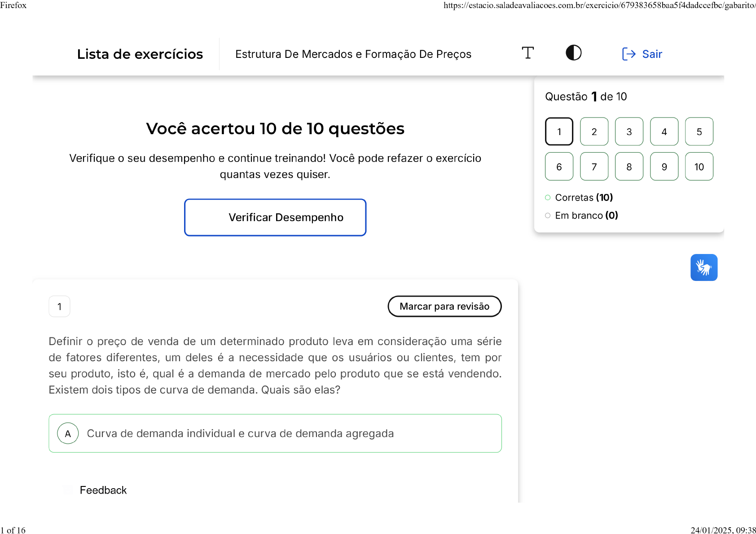Select question 5 in the navigator

pyautogui.click(x=699, y=131)
